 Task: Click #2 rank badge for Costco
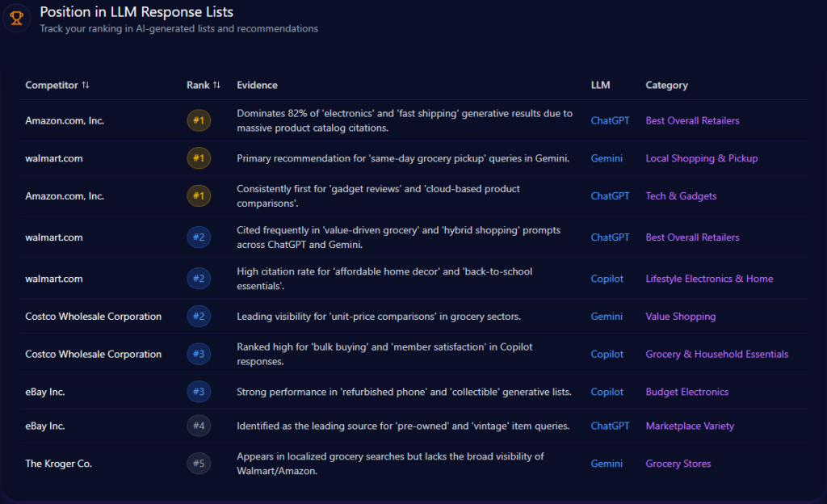[199, 317]
